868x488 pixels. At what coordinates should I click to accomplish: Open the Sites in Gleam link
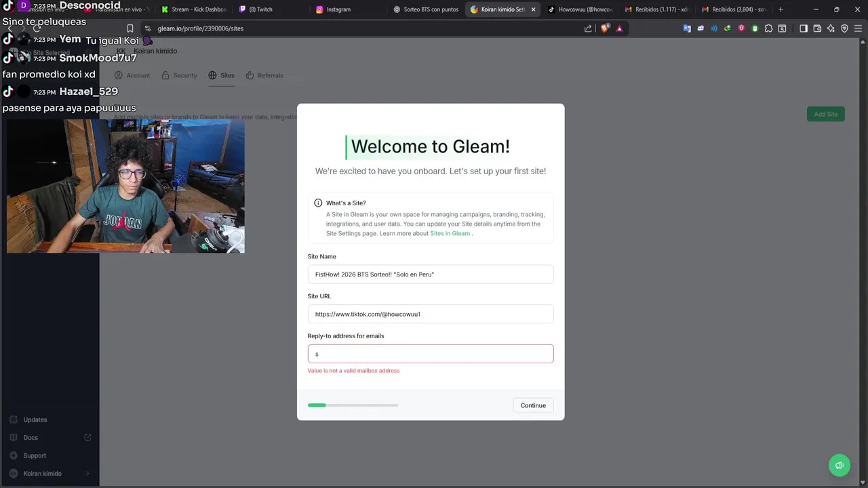[x=450, y=233]
